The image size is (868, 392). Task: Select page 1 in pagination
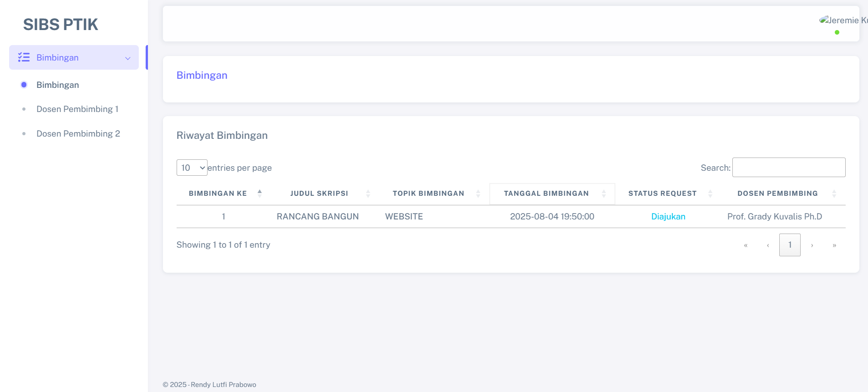790,245
